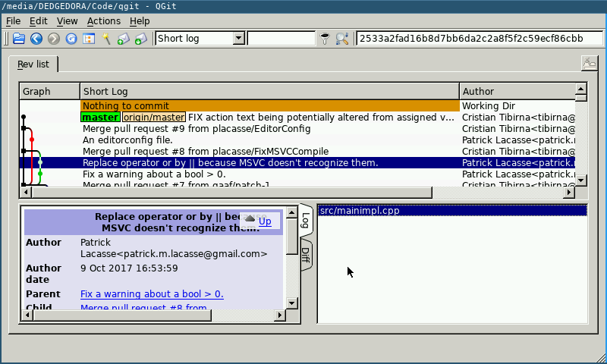Click the grey forward arrow icon
Viewport: 607px width, 364px height.
[x=54, y=38]
